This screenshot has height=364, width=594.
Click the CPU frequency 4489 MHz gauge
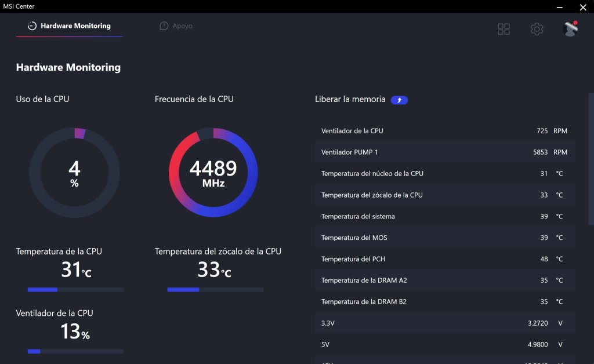[x=213, y=173]
